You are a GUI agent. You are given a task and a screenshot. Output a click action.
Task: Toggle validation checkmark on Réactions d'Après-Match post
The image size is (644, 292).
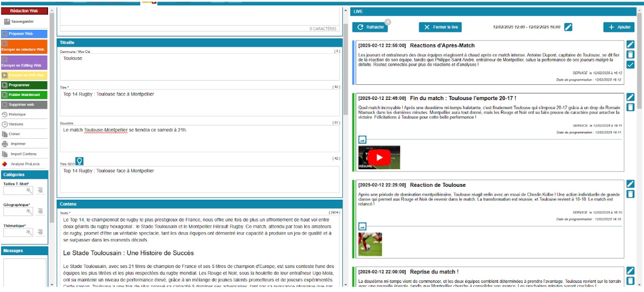[630, 65]
